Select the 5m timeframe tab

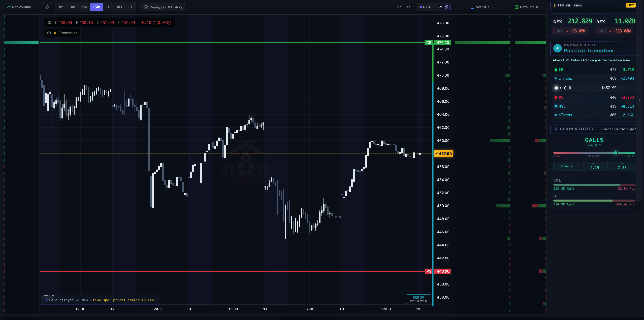(84, 7)
